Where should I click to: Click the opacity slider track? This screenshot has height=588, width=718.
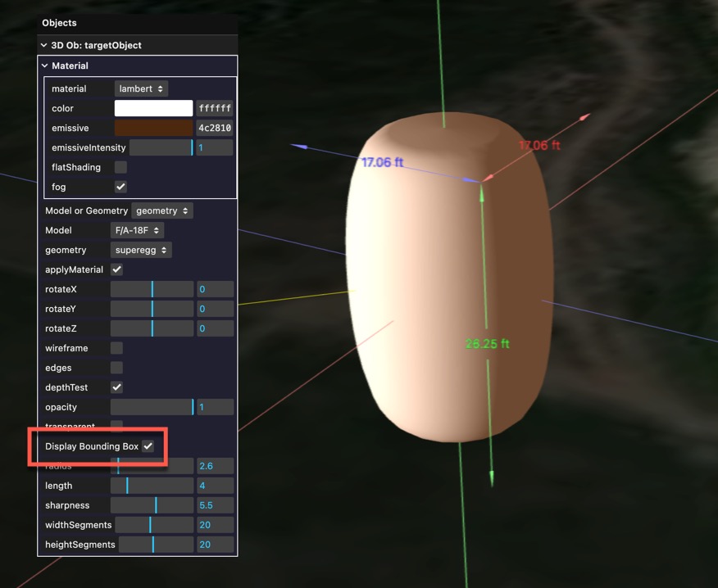151,407
